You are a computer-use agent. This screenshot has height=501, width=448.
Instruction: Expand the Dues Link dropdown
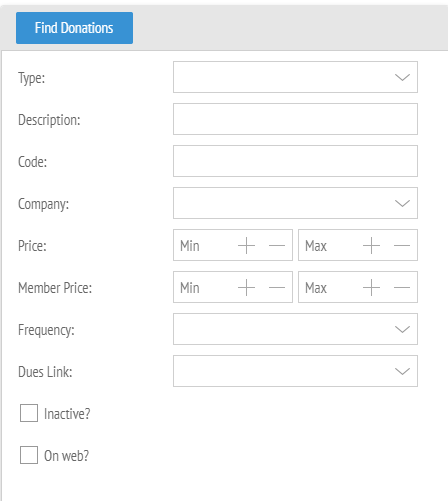click(295, 371)
